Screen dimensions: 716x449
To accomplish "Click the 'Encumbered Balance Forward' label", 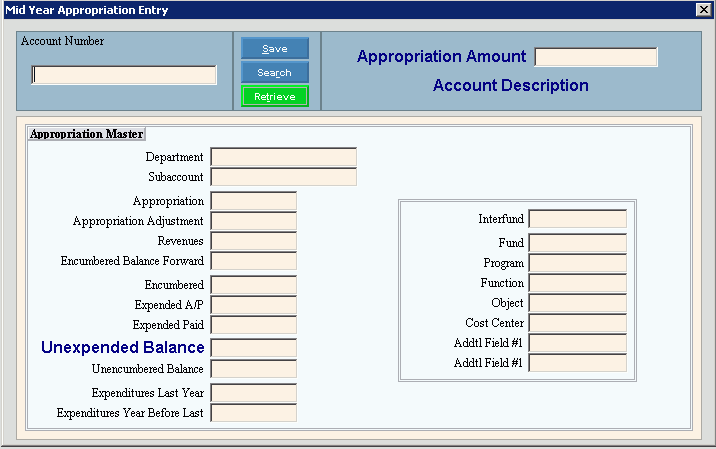I will pos(132,261).
